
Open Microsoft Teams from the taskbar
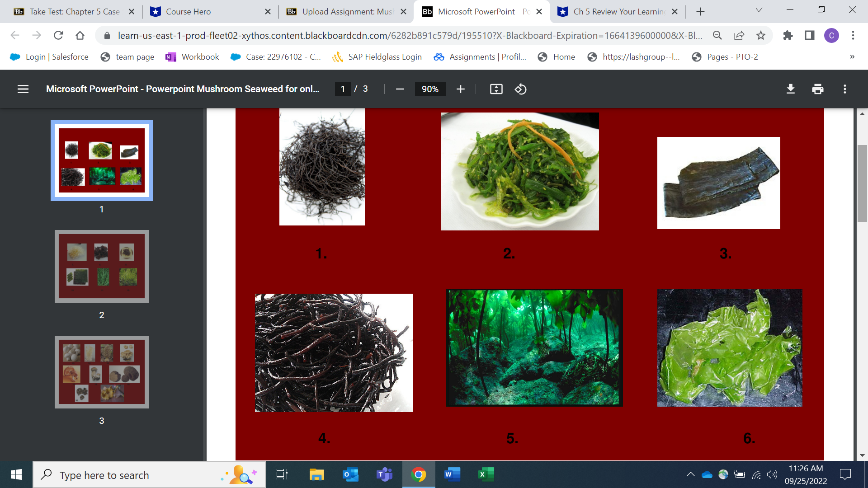click(x=384, y=474)
